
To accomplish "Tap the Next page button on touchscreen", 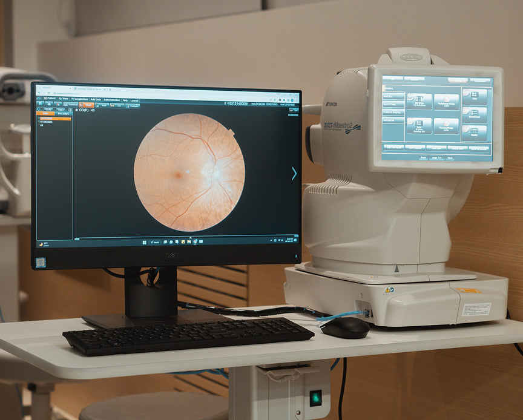I will point(450,158).
